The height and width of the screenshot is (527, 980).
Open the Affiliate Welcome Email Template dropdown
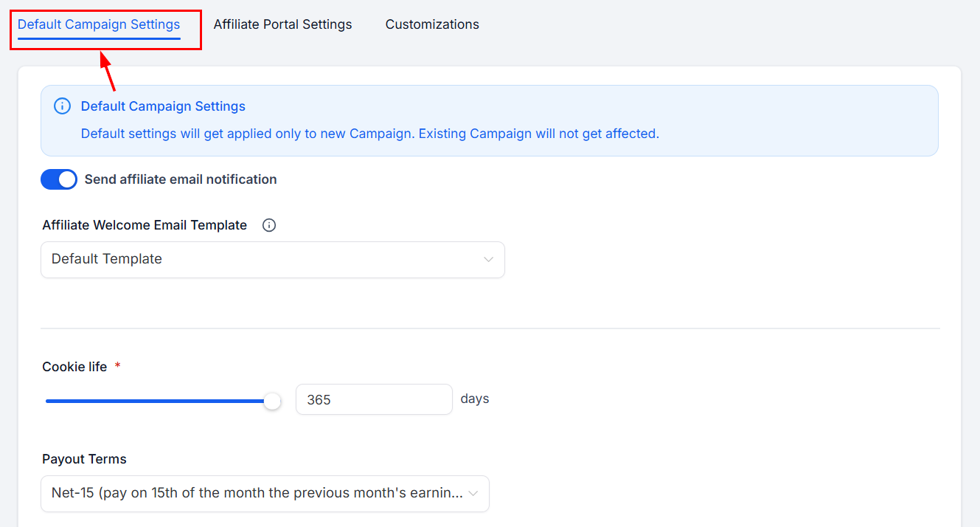coord(272,260)
